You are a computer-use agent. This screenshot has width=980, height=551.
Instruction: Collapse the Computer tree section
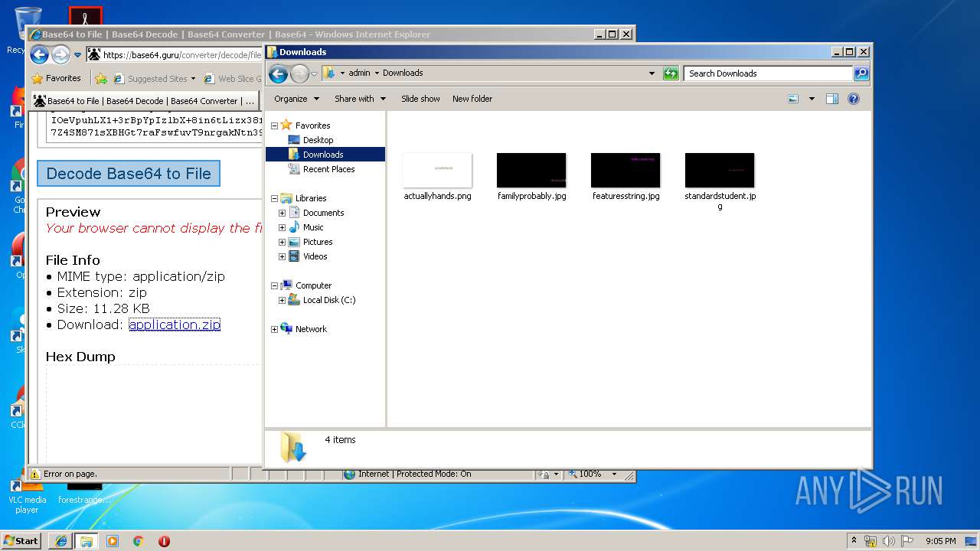point(275,285)
